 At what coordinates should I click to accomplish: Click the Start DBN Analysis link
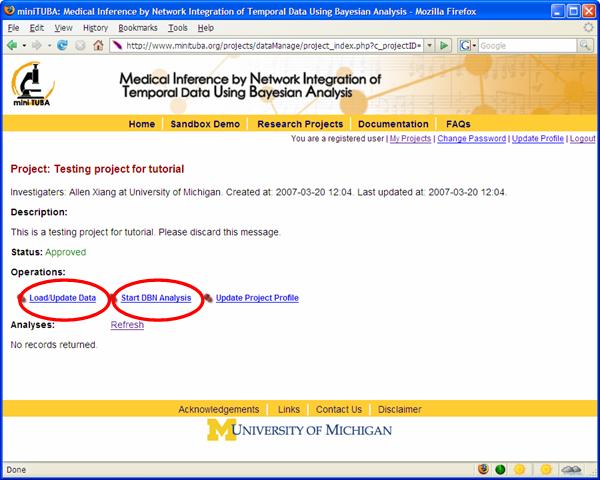click(x=156, y=298)
